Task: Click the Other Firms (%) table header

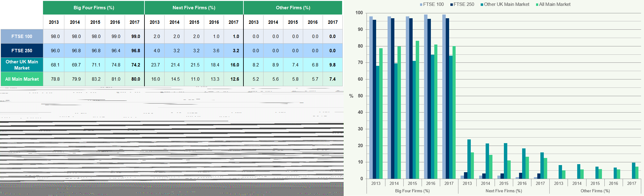Action: [293, 8]
